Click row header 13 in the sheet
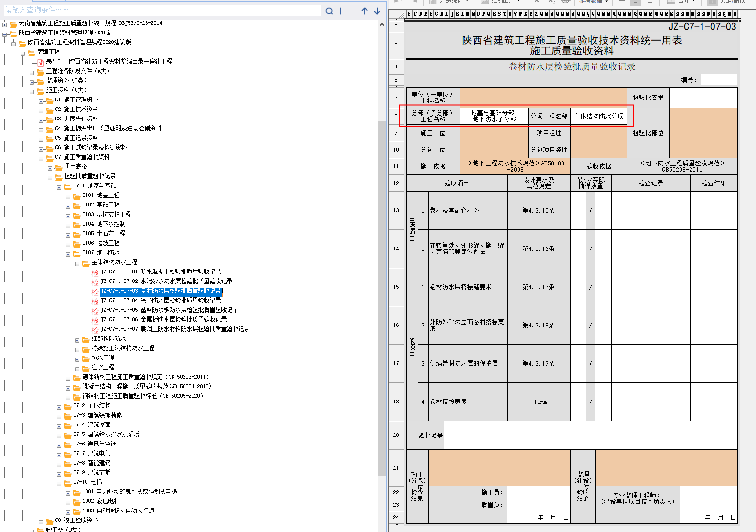 pyautogui.click(x=396, y=210)
